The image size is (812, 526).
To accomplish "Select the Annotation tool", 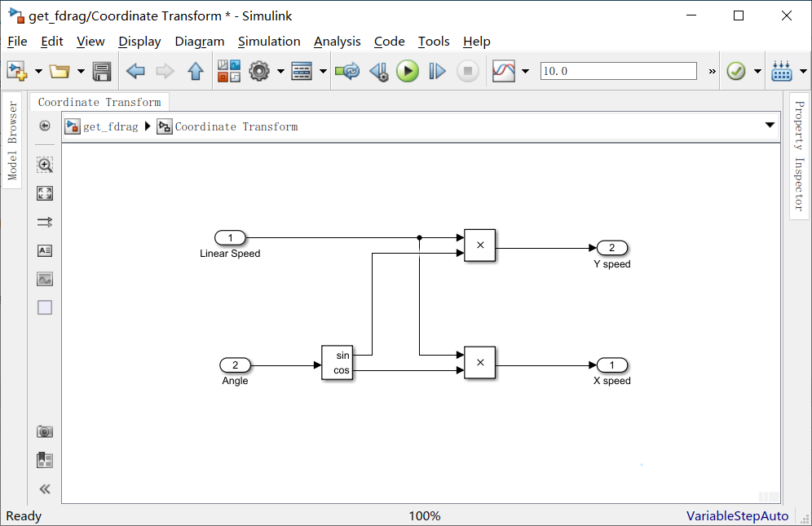I will (45, 250).
